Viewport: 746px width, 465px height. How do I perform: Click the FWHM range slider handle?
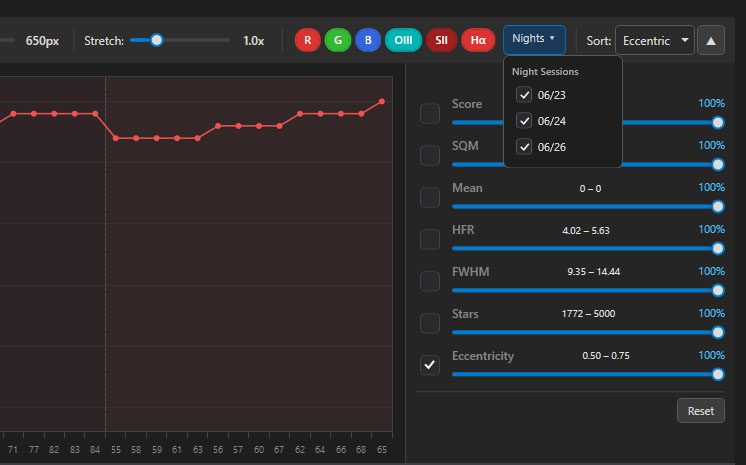click(717, 290)
